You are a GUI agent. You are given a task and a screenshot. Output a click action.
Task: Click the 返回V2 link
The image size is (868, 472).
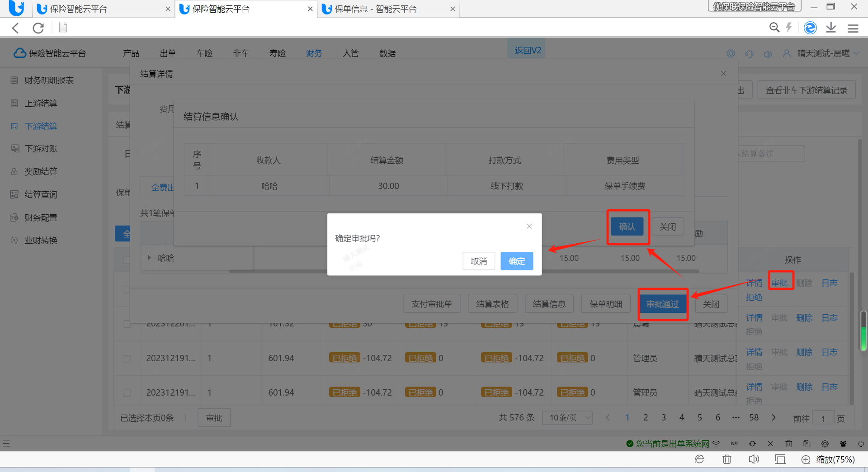528,50
